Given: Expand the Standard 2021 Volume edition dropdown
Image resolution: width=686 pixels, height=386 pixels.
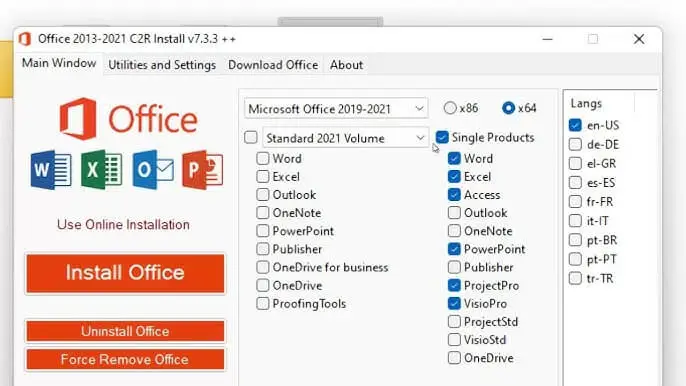Looking at the screenshot, I should coord(345,138).
